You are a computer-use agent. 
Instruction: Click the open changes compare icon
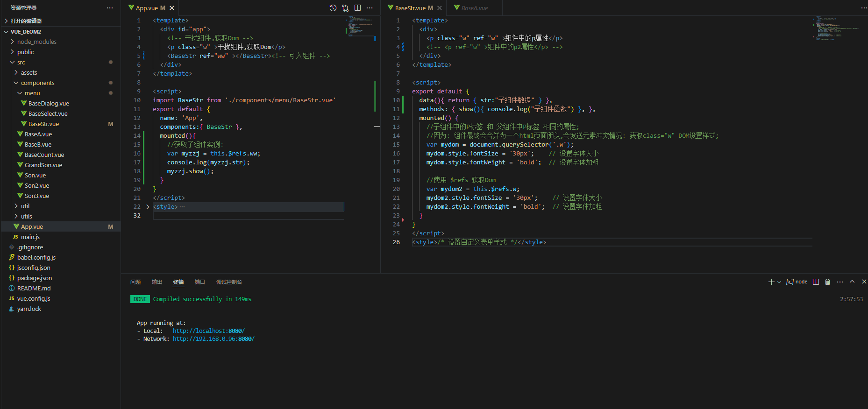pos(345,8)
